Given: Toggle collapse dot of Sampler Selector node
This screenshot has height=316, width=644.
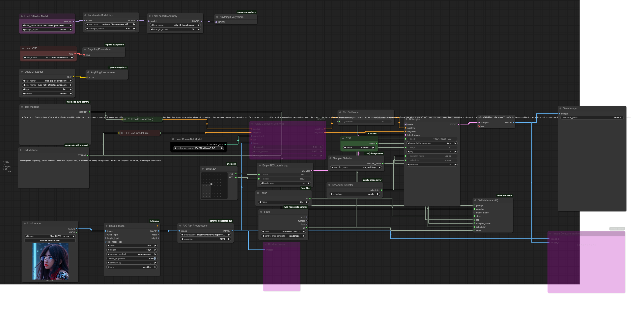Looking at the screenshot, I should (330, 158).
